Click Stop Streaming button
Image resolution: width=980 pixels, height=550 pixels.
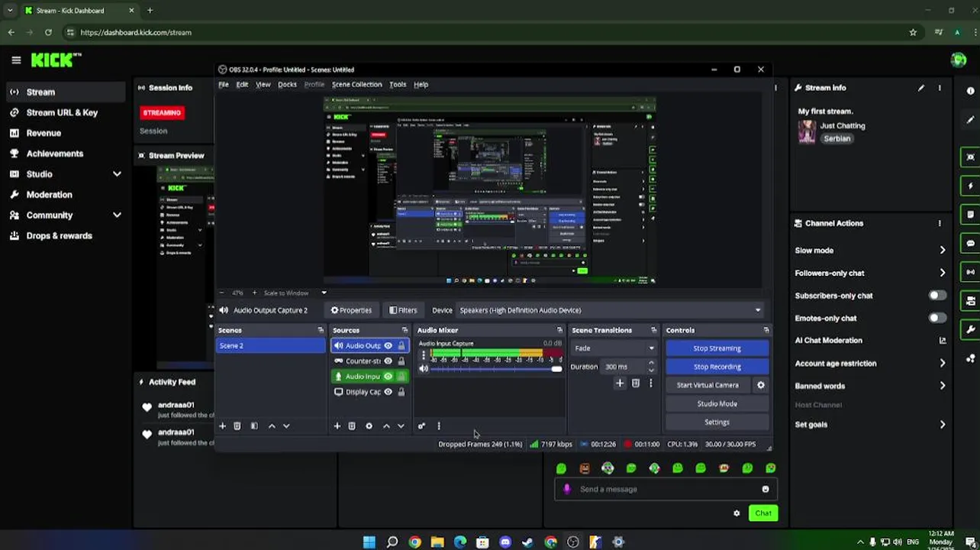coord(717,348)
